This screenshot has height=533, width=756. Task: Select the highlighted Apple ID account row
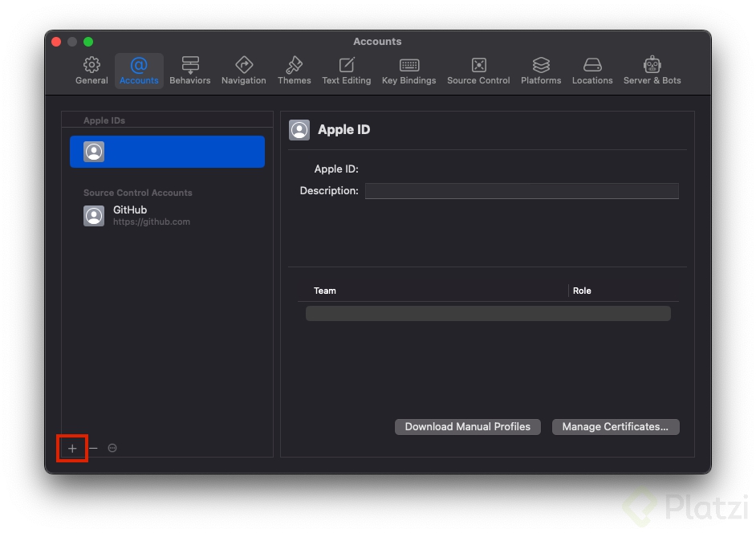[x=167, y=152]
